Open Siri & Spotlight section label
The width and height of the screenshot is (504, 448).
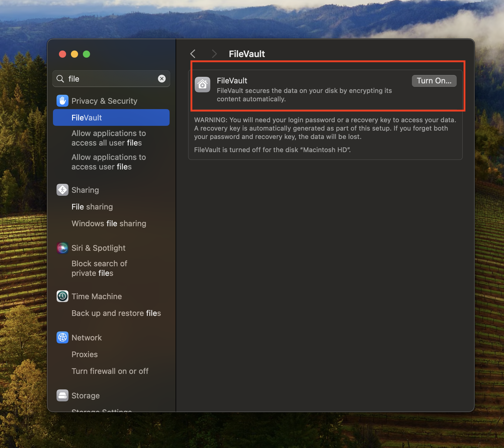98,248
